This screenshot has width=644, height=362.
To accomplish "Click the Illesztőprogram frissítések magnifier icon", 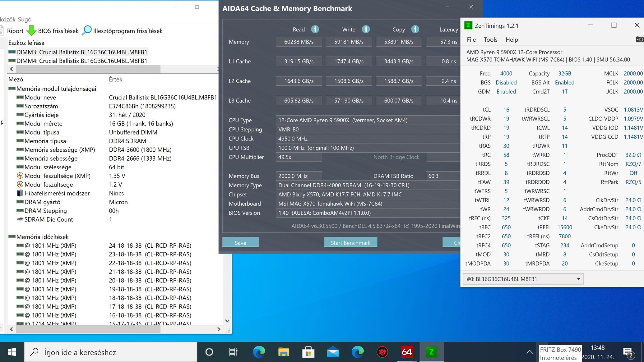I will coord(87,30).
